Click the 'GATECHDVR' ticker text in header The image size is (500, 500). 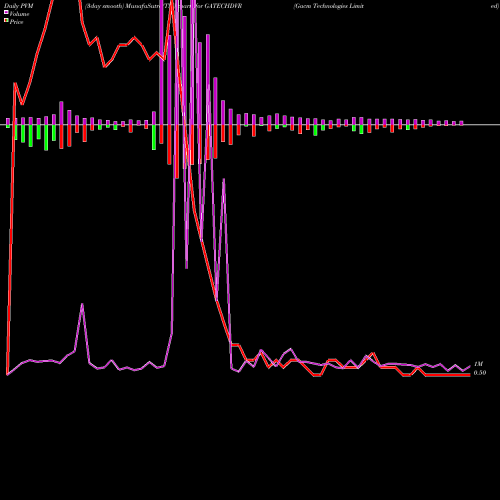(x=223, y=6)
